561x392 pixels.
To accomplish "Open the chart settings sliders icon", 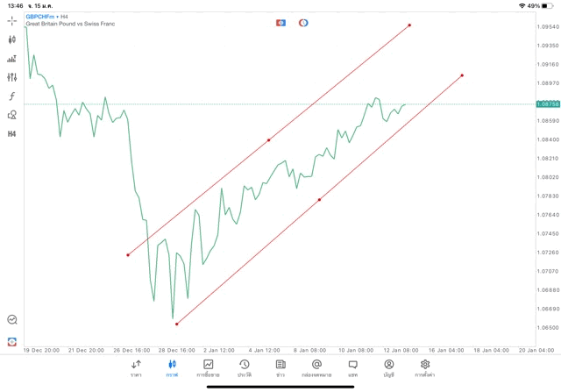I will [12, 77].
